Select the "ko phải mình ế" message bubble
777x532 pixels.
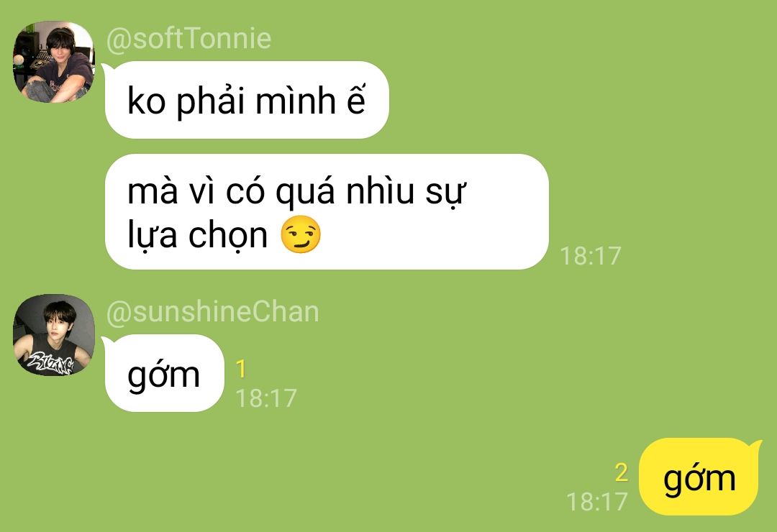pyautogui.click(x=247, y=100)
